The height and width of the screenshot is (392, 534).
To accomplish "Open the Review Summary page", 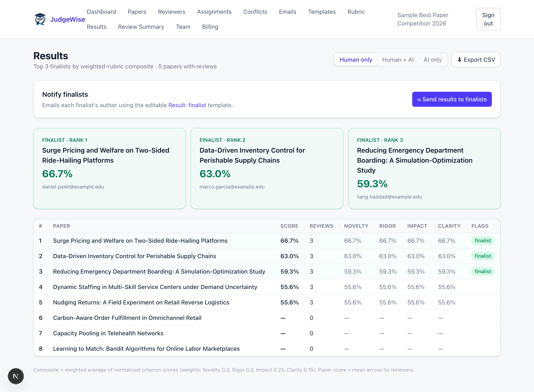I will pos(141,27).
